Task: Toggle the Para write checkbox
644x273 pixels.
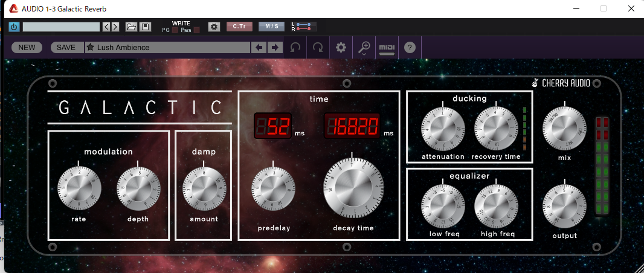Action: click(x=196, y=30)
